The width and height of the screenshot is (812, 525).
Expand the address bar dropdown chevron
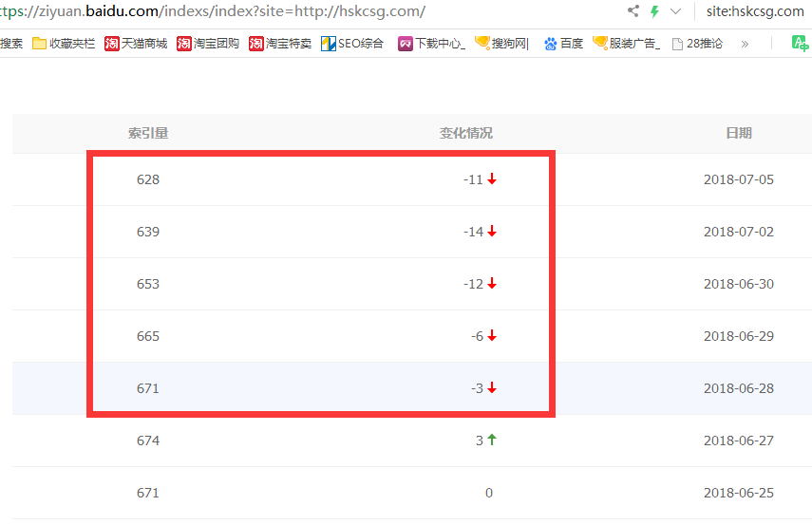point(675,11)
